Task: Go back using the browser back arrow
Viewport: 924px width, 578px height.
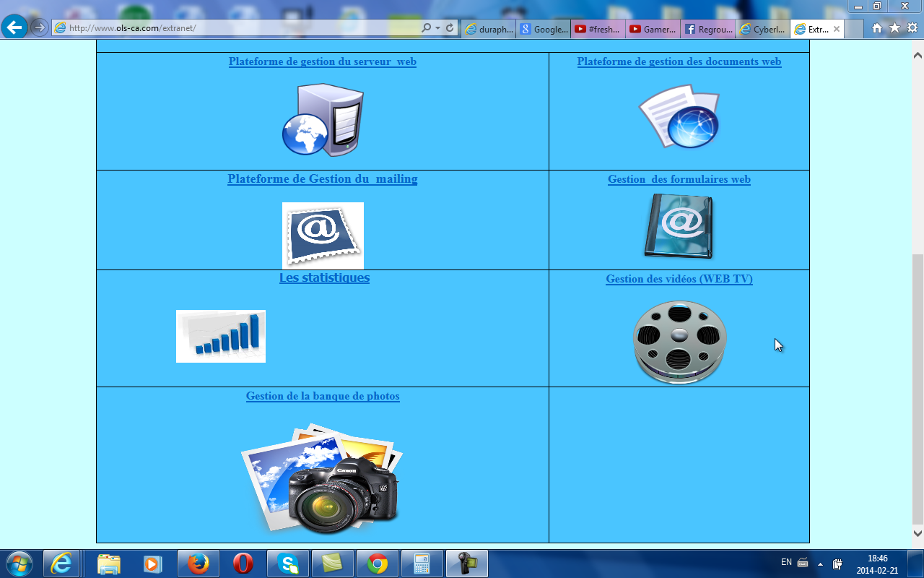Action: (14, 28)
